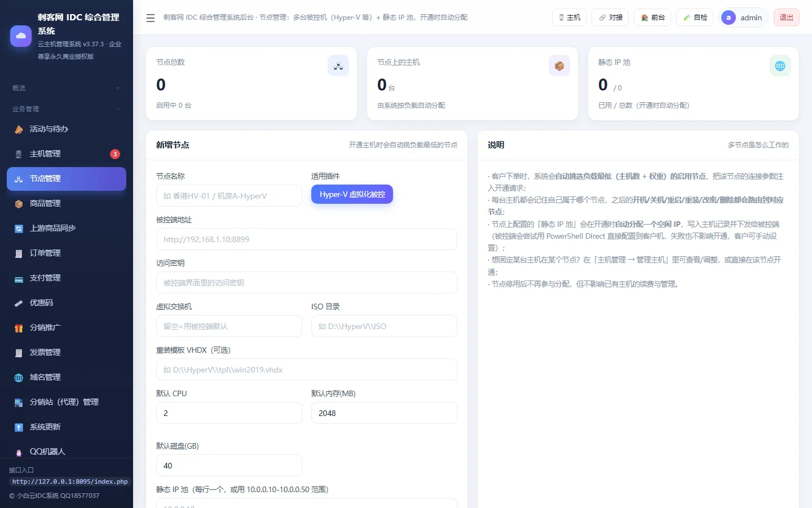
Task: Run 自检 from the top bar
Action: coord(695,17)
